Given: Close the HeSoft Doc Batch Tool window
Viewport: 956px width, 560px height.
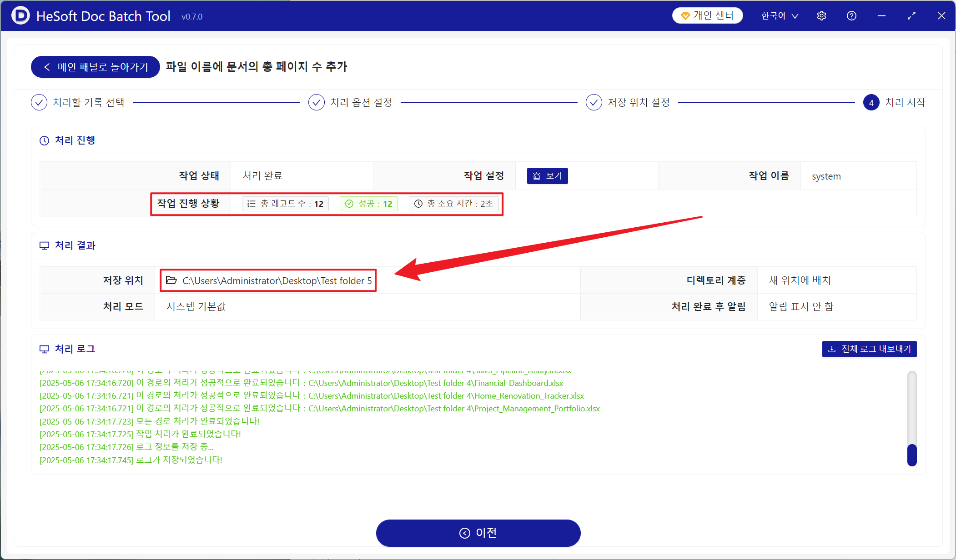Looking at the screenshot, I should tap(941, 16).
